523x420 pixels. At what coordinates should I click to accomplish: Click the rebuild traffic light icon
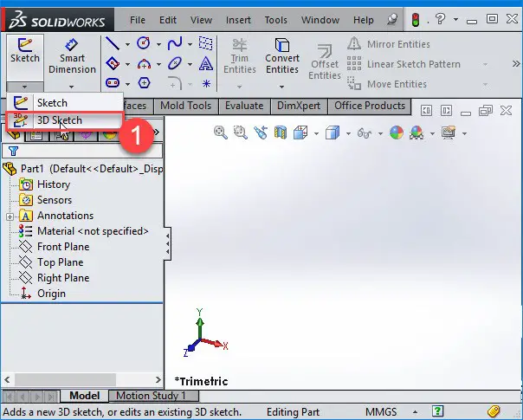tap(416, 20)
